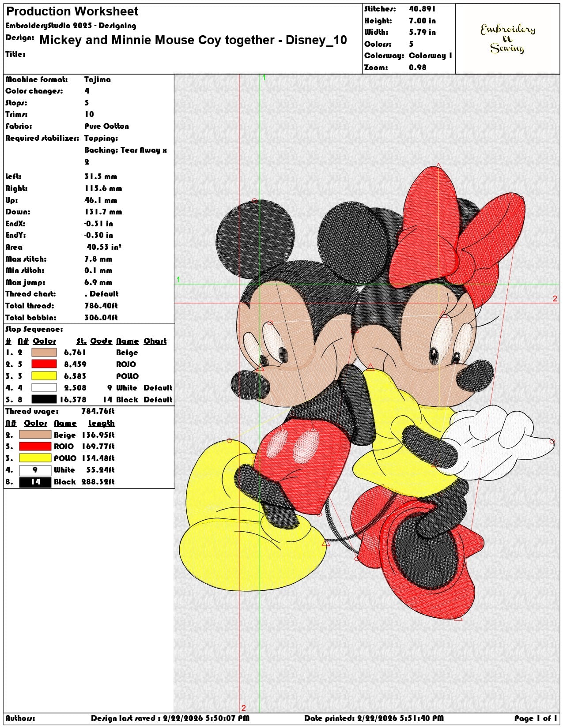Click the Stop Sequence section heading
The height and width of the screenshot is (728, 563).
[x=34, y=329]
